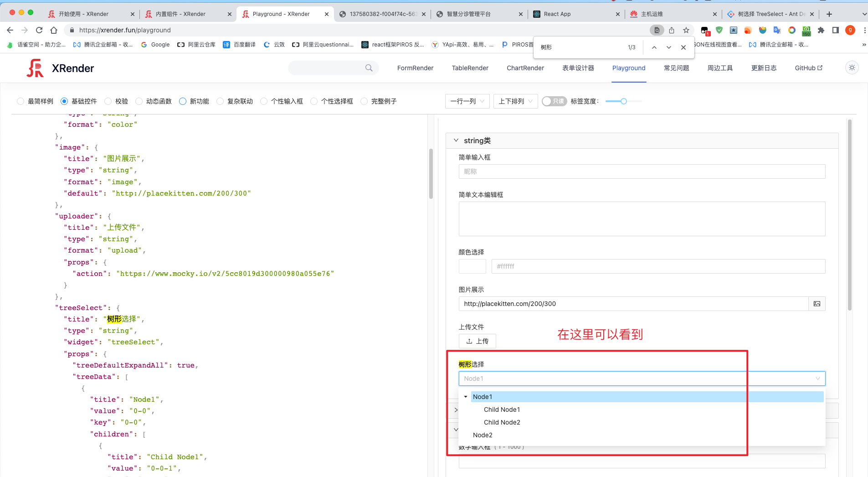Screen dimensions: 868x477
Task: Enable the 只读 read-only toggle
Action: click(554, 101)
